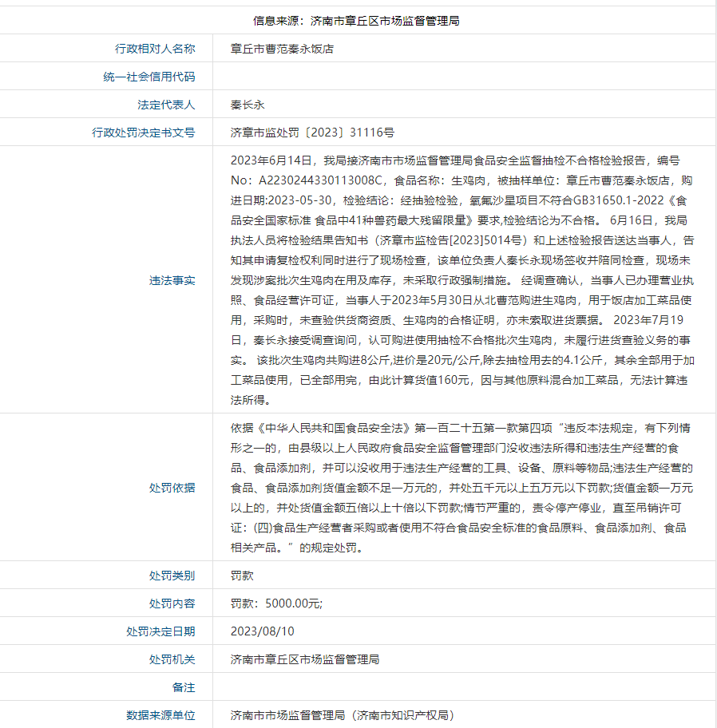The height and width of the screenshot is (728, 717).
Task: Click the 法定代表人 label
Action: (x=166, y=105)
